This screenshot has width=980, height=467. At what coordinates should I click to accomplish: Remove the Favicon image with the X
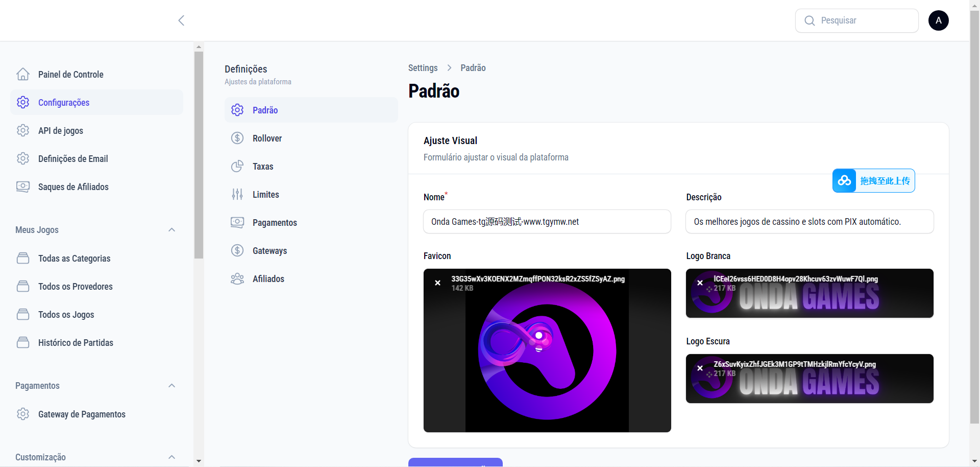point(437,283)
